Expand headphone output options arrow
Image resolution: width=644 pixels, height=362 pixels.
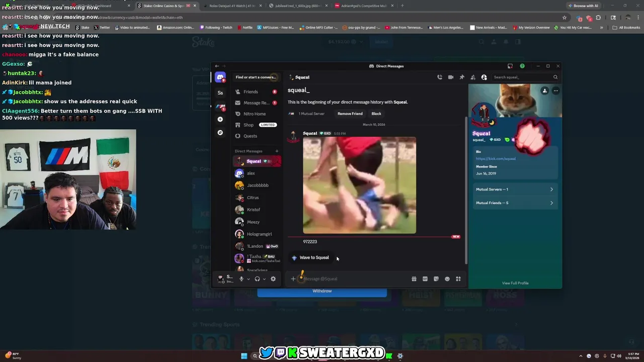click(264, 279)
